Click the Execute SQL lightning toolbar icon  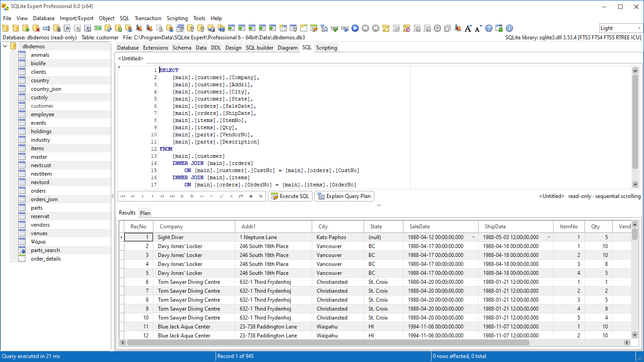click(314, 28)
